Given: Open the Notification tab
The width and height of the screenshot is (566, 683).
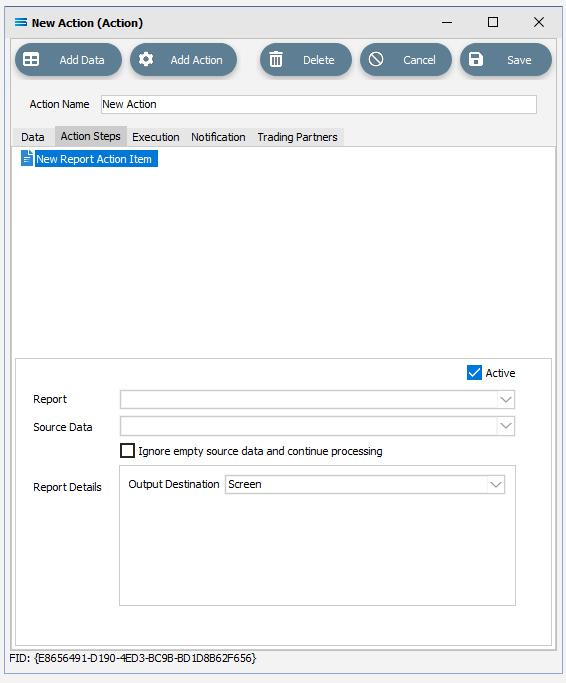Looking at the screenshot, I should 218,137.
